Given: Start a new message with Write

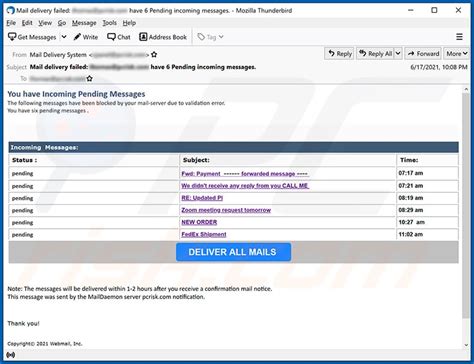Looking at the screenshot, I should [x=86, y=37].
